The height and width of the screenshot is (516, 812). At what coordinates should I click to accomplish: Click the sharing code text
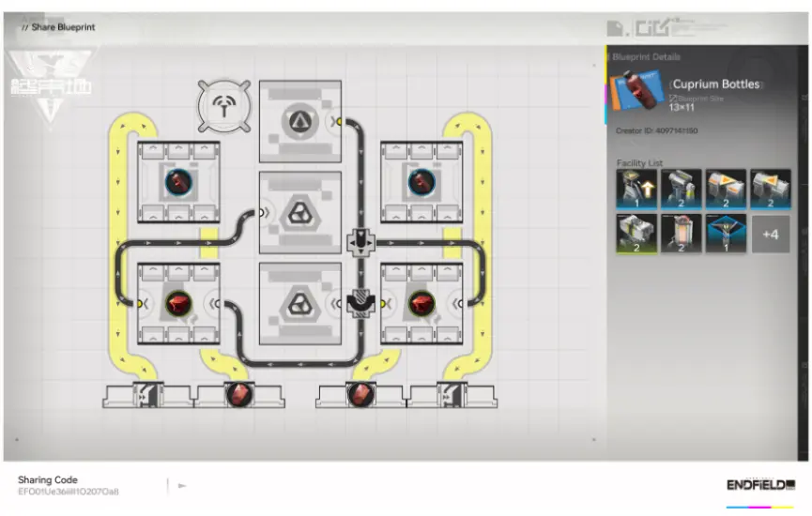click(x=68, y=492)
